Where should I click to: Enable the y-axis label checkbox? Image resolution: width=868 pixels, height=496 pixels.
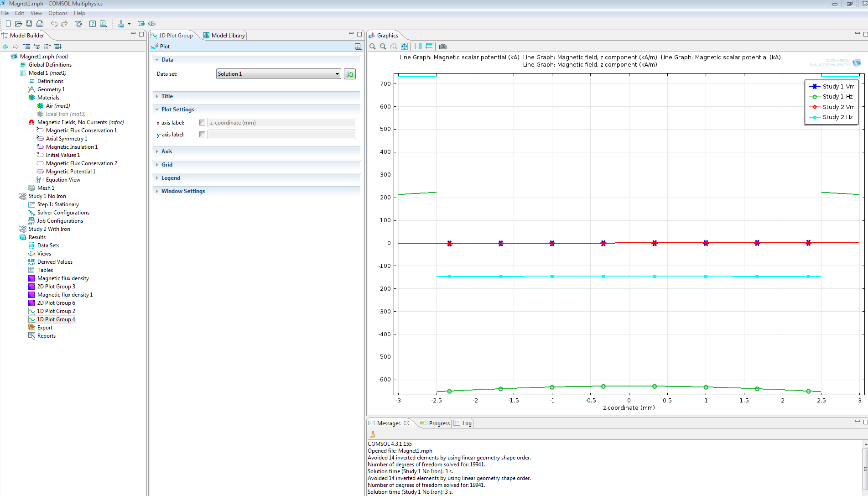click(x=202, y=135)
